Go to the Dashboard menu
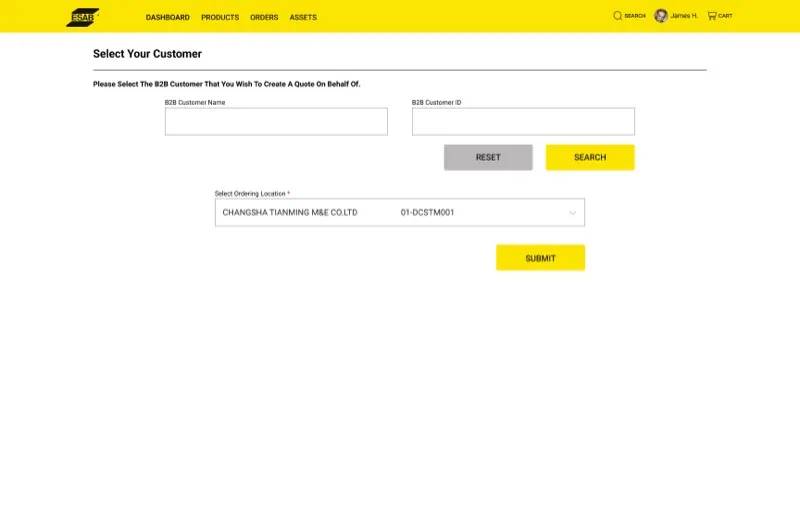 coord(167,17)
